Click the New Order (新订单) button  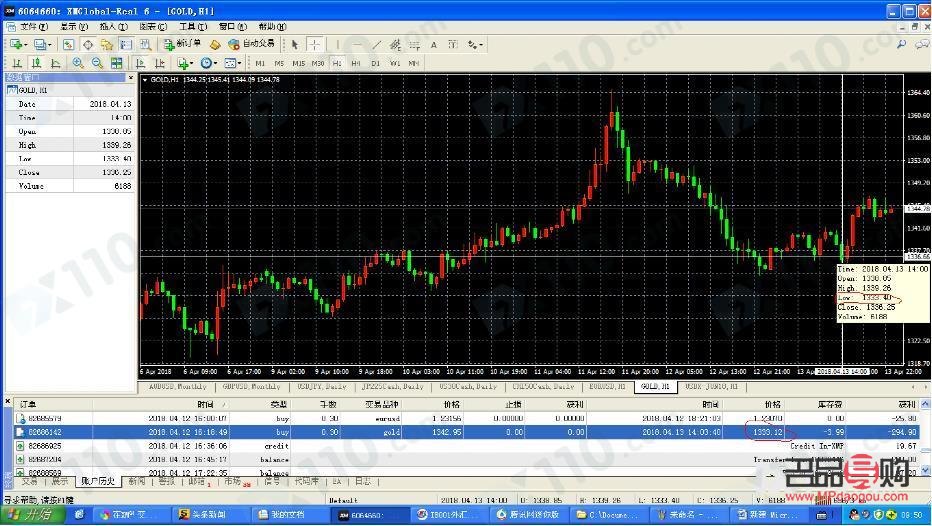click(183, 44)
